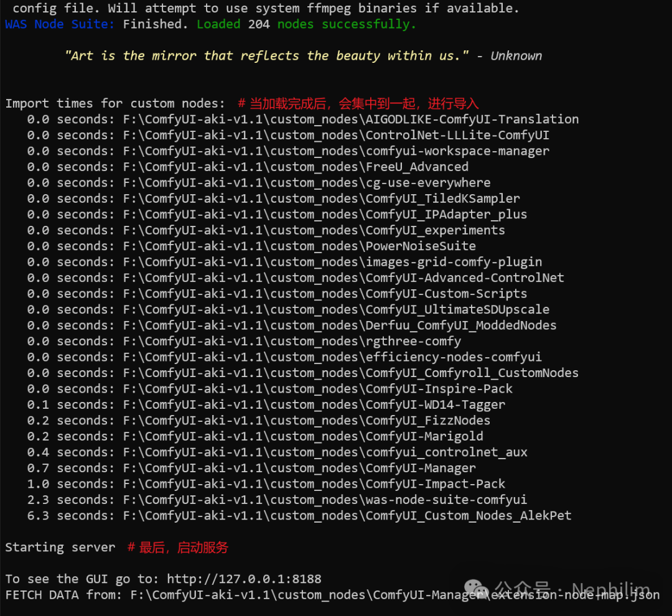The height and width of the screenshot is (616, 672).
Task: Click the ComfyUI_FizzNodes path line
Action: 259,421
